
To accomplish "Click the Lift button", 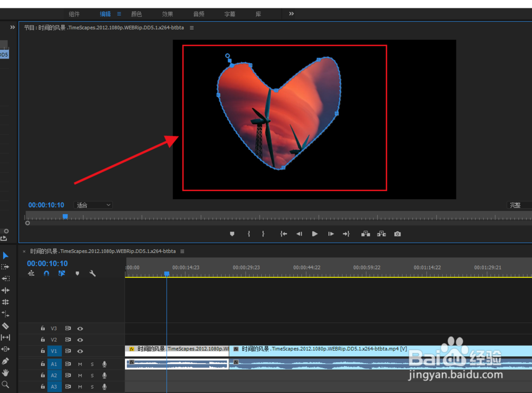I will pyautogui.click(x=365, y=234).
